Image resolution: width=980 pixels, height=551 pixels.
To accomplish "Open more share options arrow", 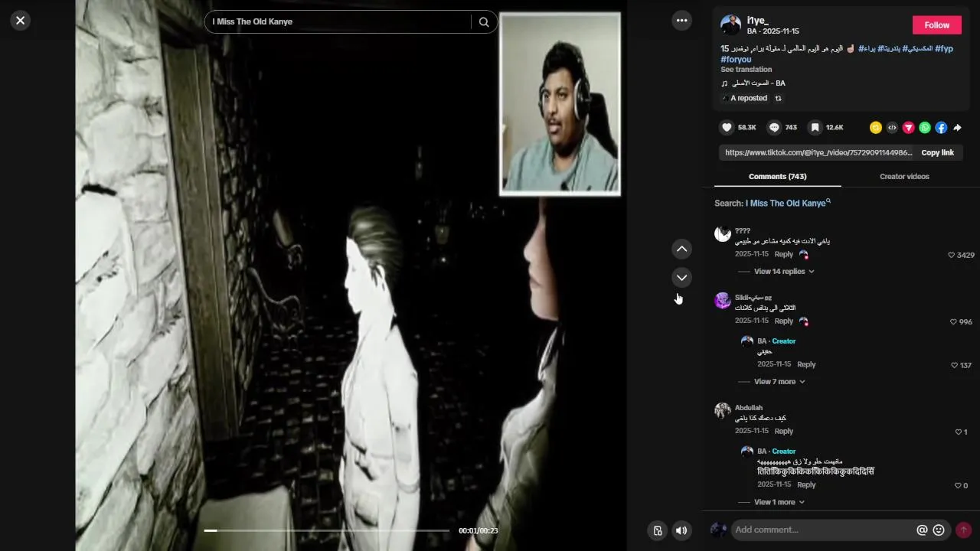I will [x=957, y=128].
